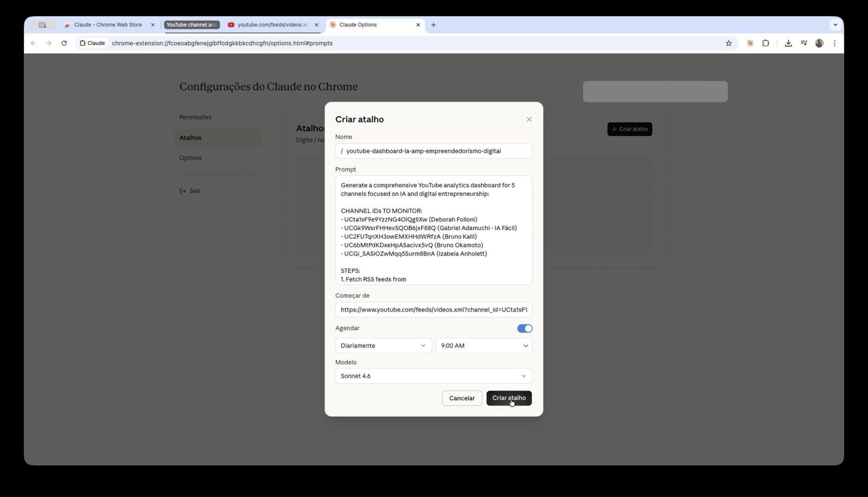
Task: Click the tab group button at tab strip start
Action: [x=42, y=25]
